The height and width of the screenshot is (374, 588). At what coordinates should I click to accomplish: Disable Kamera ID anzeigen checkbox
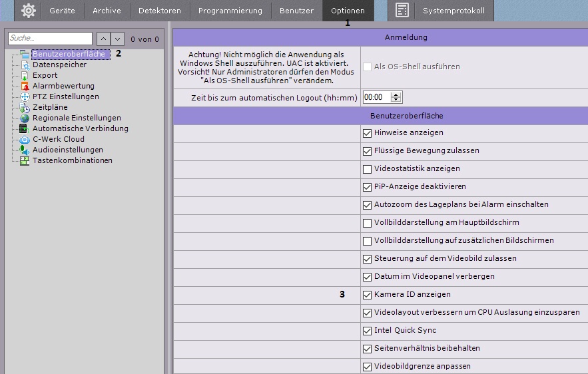click(x=367, y=294)
